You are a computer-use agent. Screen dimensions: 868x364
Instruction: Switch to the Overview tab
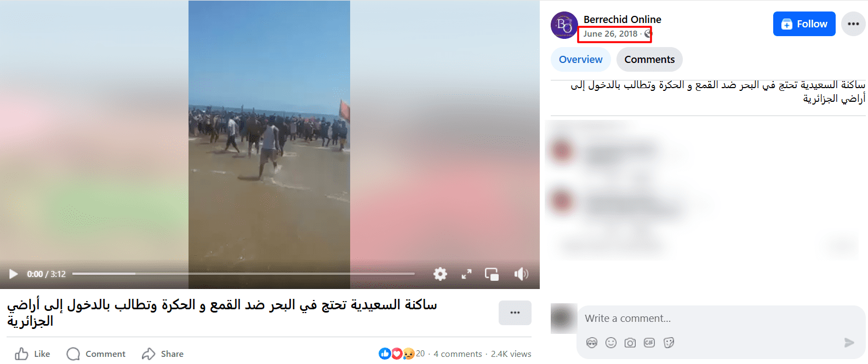tap(580, 59)
